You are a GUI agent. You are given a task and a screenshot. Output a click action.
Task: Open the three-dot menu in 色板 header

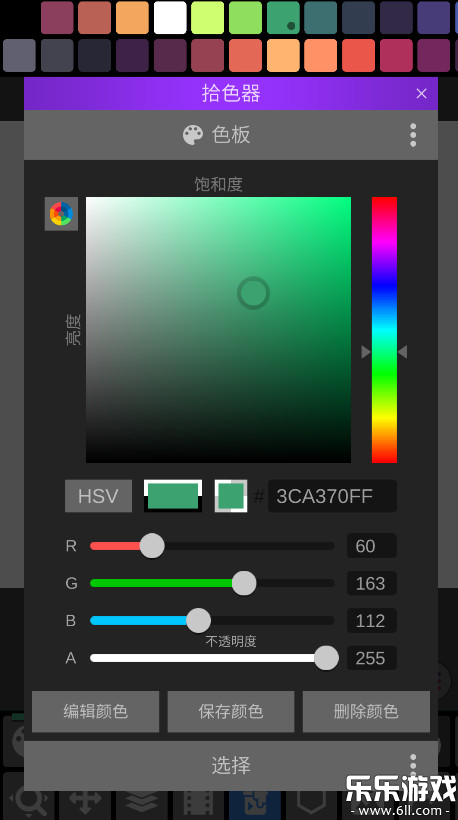(x=413, y=135)
